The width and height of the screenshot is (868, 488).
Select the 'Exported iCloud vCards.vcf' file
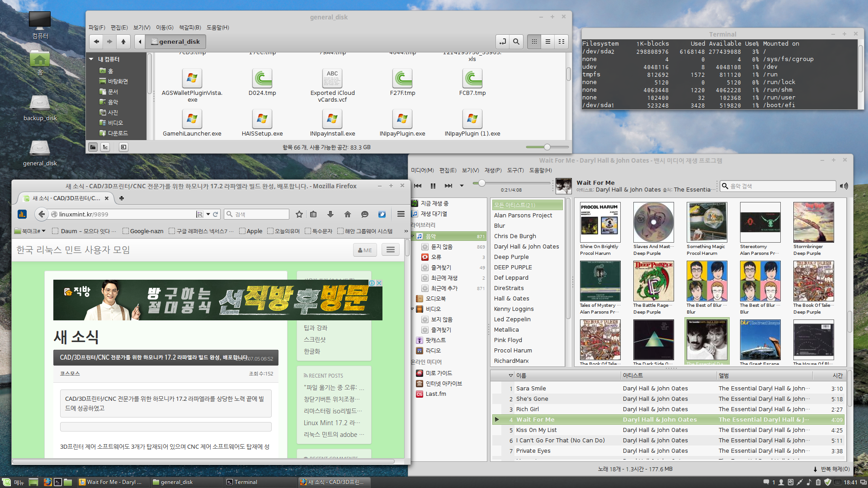pos(332,86)
